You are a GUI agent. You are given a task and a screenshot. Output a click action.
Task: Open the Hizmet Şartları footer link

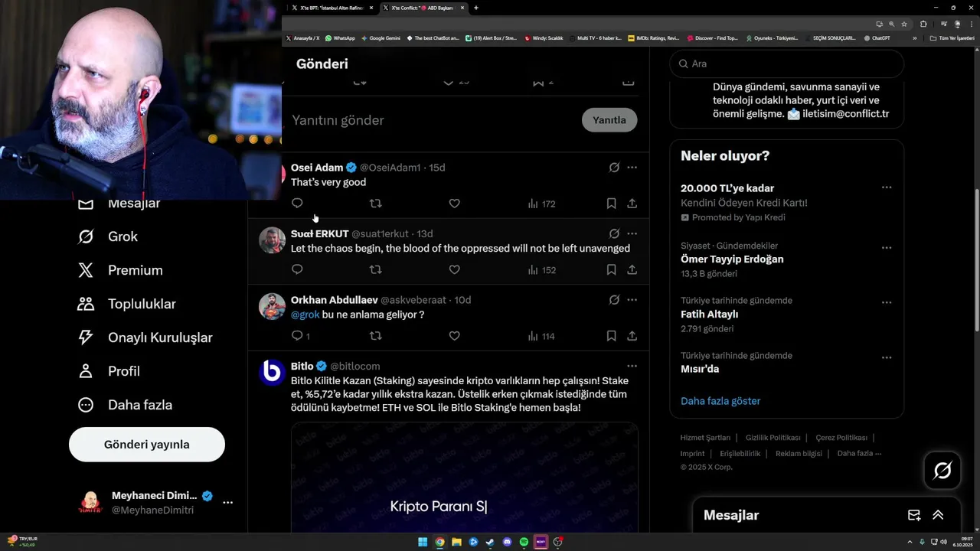(705, 438)
